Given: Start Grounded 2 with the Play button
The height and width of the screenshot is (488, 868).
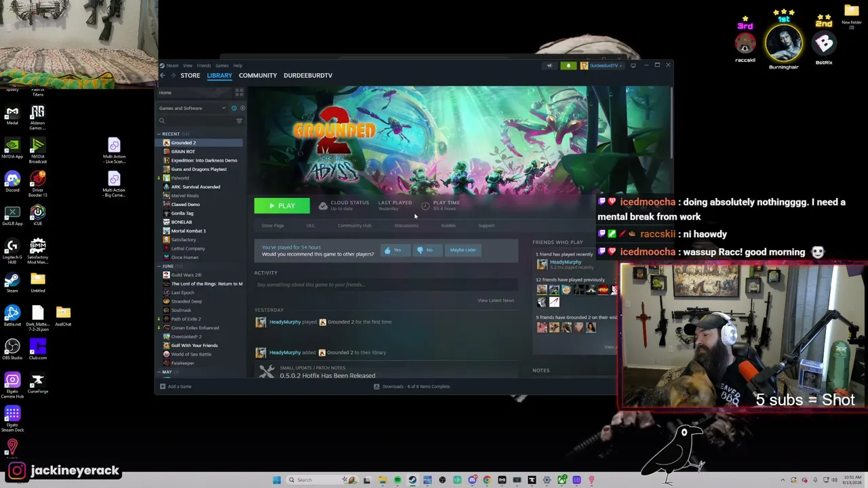Looking at the screenshot, I should tap(281, 206).
